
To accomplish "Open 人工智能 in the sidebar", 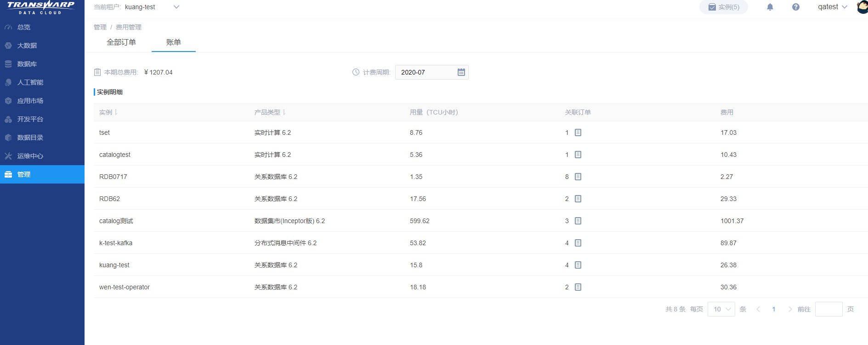I will [x=42, y=82].
